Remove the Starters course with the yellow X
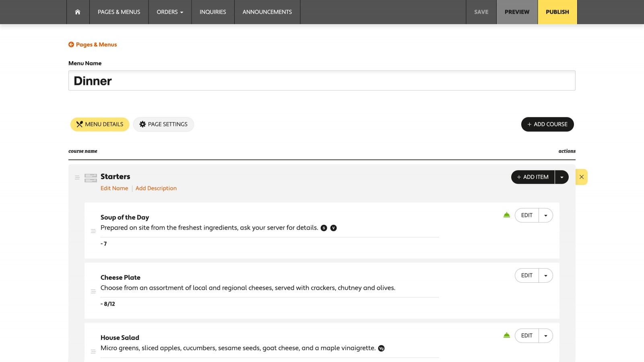 [582, 177]
